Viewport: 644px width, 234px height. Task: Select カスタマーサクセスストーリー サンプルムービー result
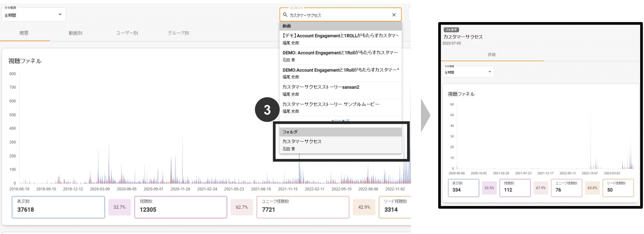click(340, 107)
